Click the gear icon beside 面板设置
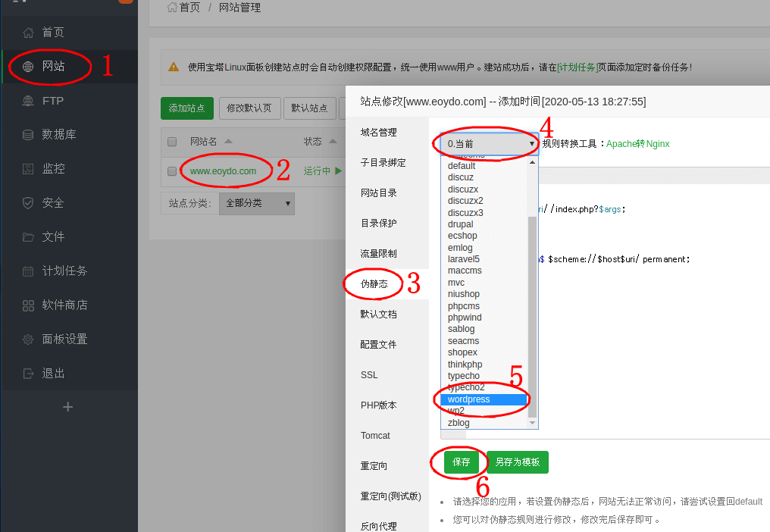 [x=29, y=340]
